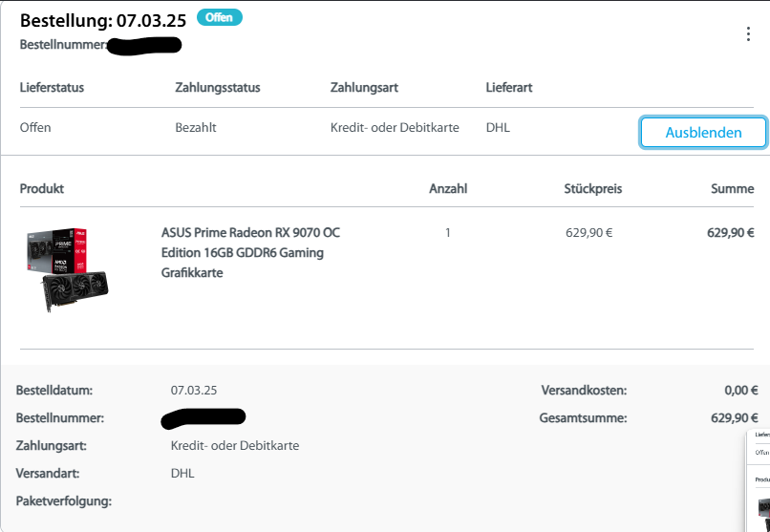Click the Bezahlt payment status value
Screen dimensions: 770x532
click(x=196, y=128)
